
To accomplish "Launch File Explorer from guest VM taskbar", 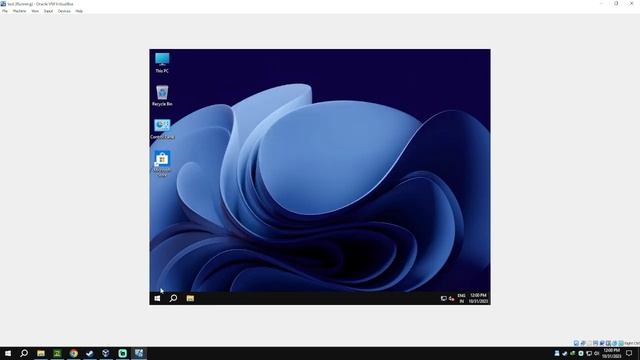I will click(x=190, y=298).
